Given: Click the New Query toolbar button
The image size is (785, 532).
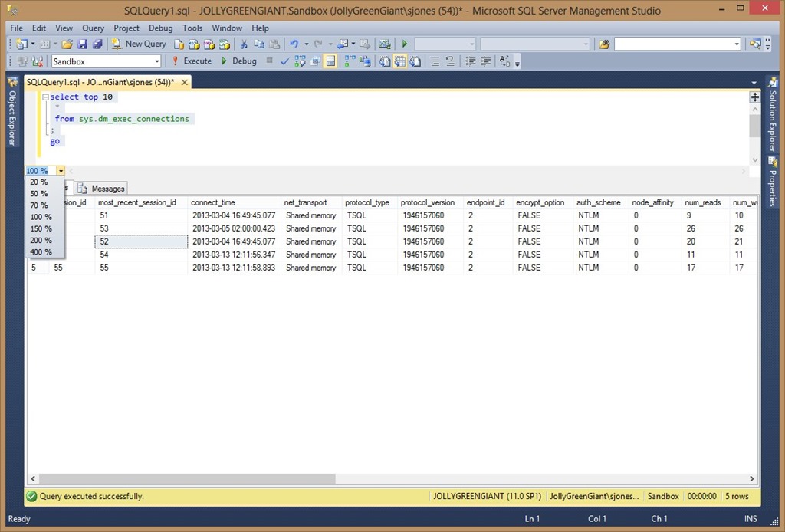Looking at the screenshot, I should click(139, 44).
